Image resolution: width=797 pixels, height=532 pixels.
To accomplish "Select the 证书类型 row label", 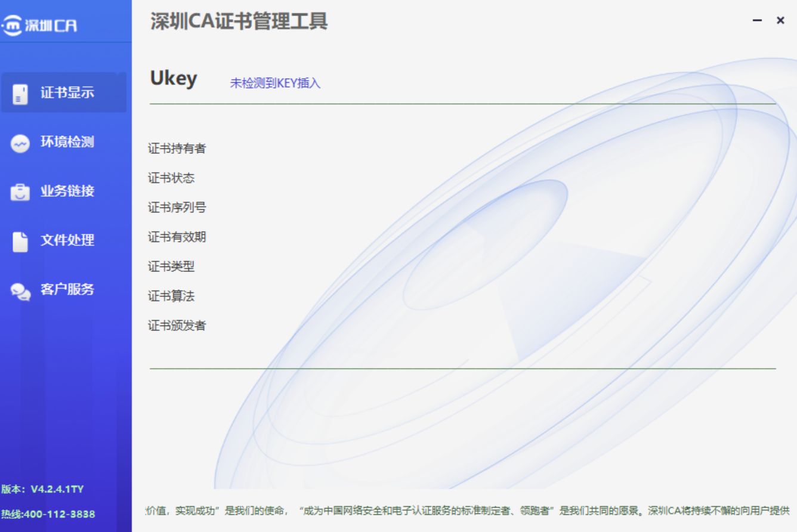I will (171, 267).
